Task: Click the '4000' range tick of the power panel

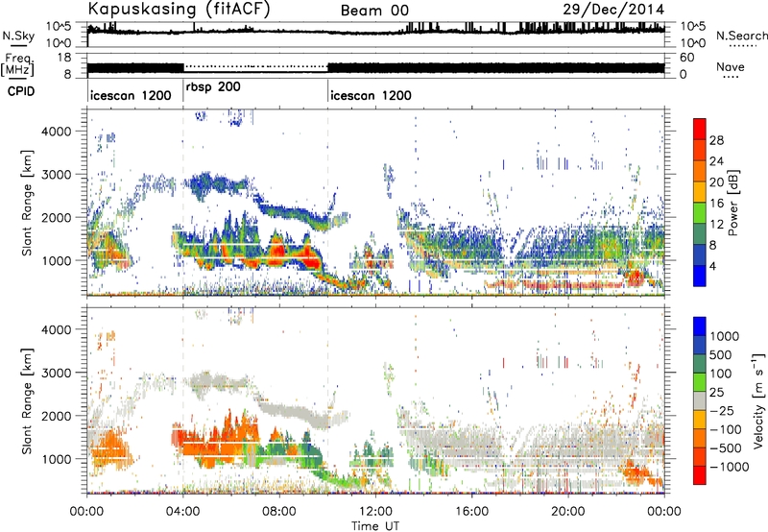Action: [56, 132]
